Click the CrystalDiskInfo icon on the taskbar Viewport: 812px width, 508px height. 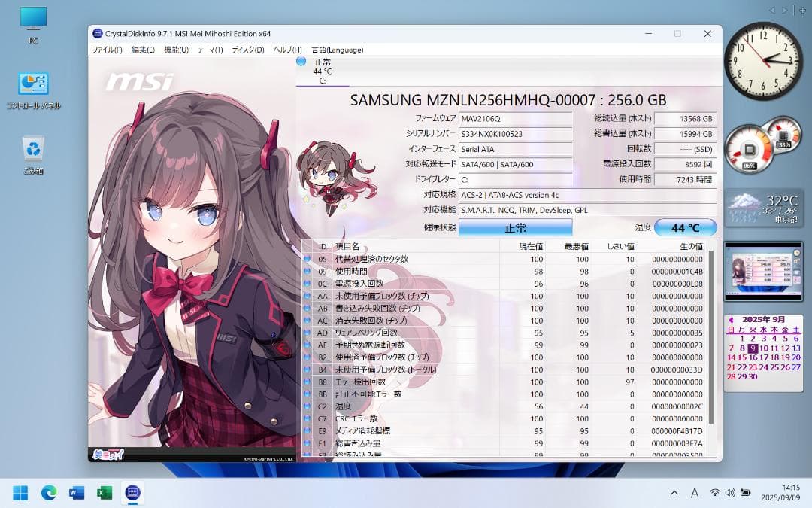coord(132,493)
